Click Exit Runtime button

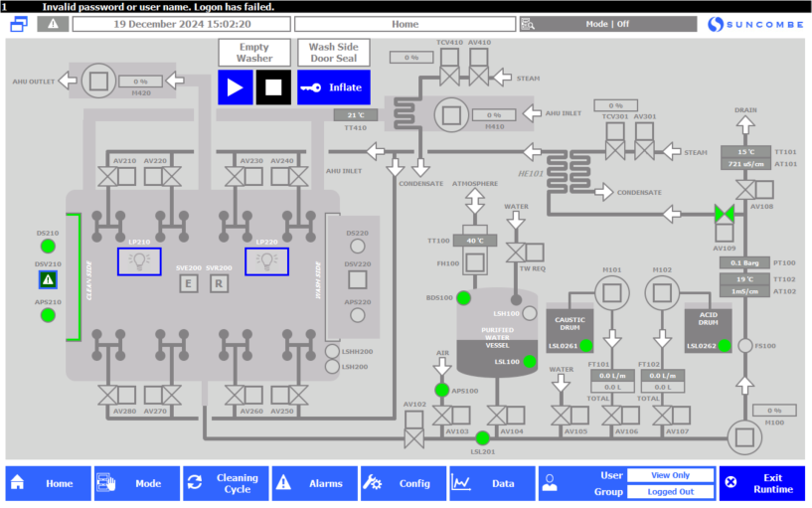761,483
